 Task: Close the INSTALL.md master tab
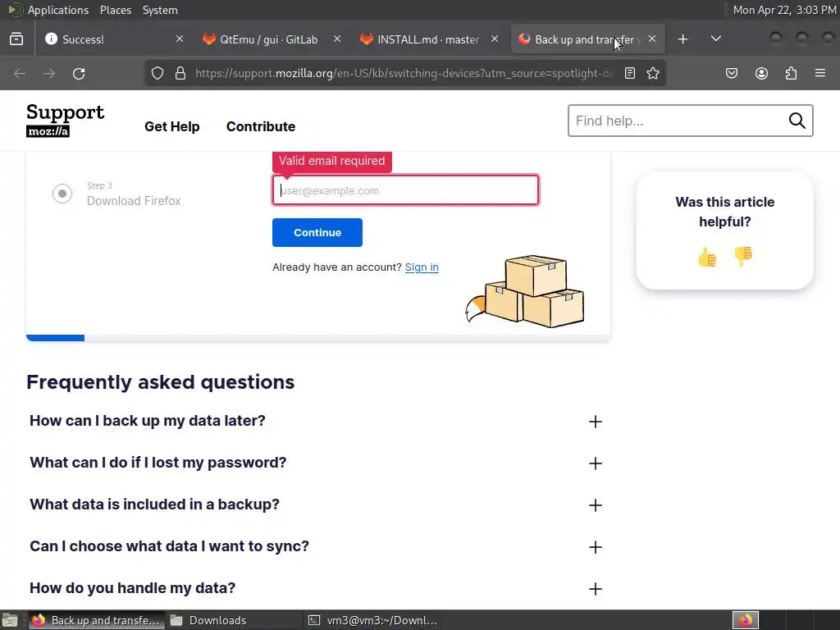(x=495, y=39)
